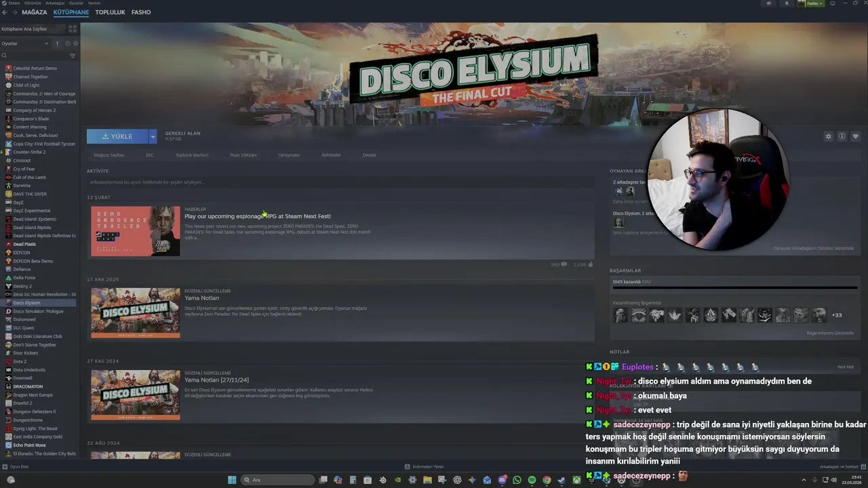Show hidden system tray icons
Screen dimensions: 868x488
(804, 480)
